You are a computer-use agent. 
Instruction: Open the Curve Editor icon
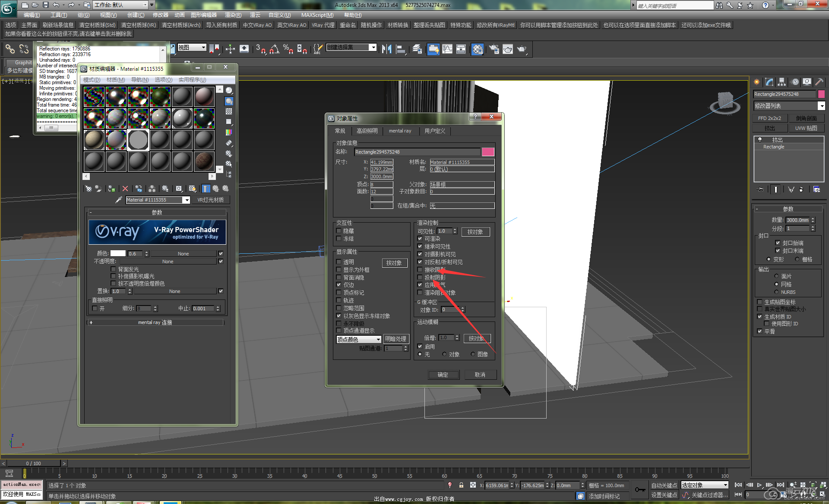click(x=447, y=49)
